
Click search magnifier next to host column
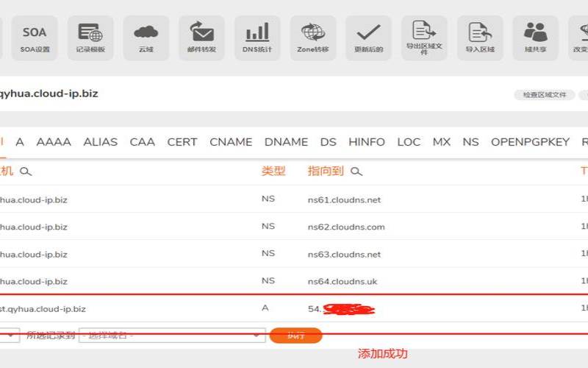[x=26, y=171]
